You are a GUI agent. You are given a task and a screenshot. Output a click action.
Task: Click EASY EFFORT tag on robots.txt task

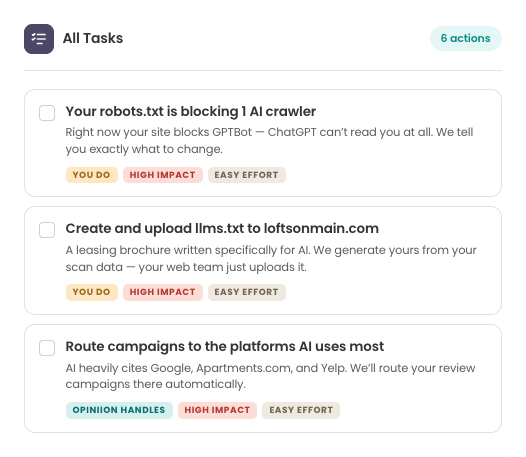click(247, 175)
